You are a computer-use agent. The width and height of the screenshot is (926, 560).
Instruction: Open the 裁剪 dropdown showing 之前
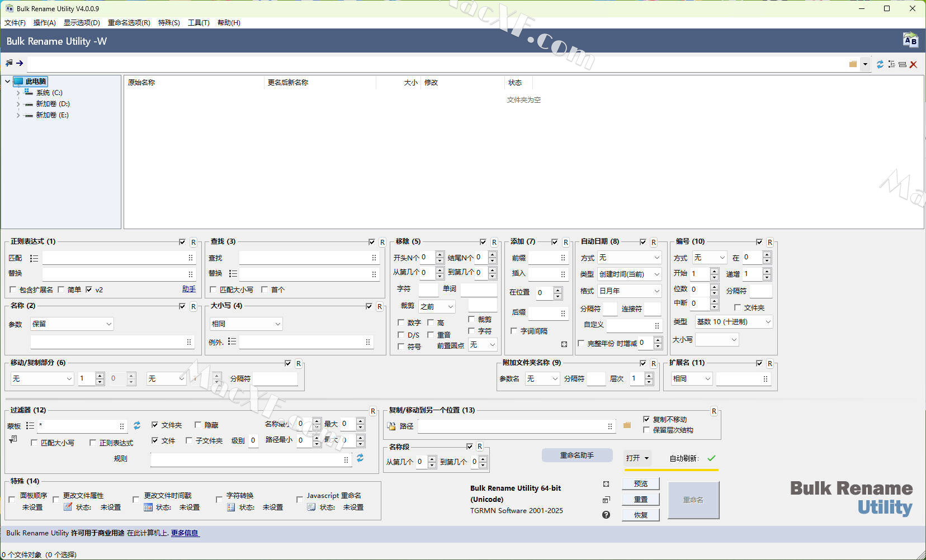point(437,306)
